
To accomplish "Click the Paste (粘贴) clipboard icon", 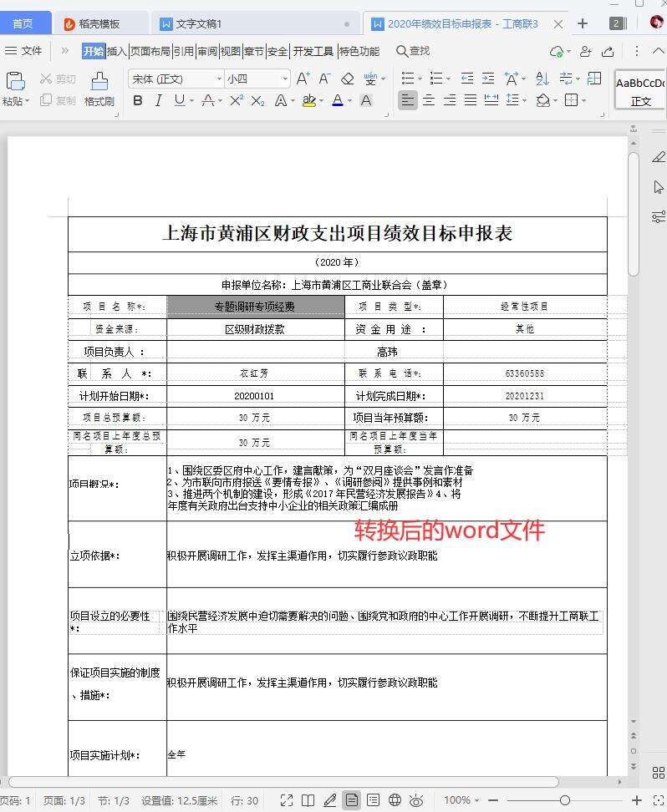I will (15, 81).
